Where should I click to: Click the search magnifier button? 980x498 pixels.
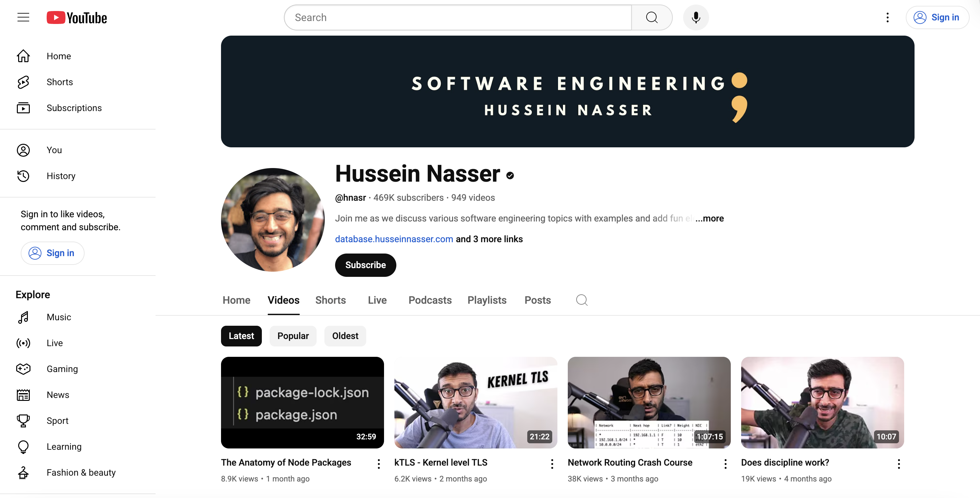[651, 17]
